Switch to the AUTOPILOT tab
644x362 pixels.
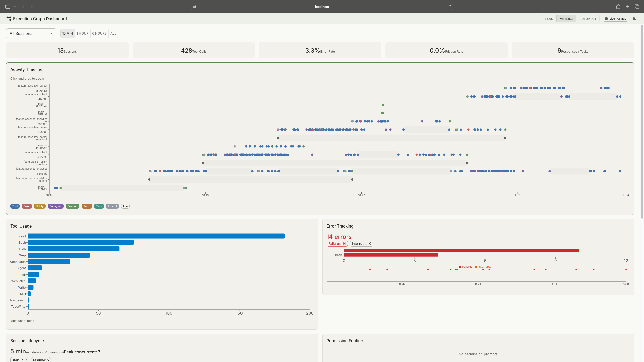[x=588, y=19]
